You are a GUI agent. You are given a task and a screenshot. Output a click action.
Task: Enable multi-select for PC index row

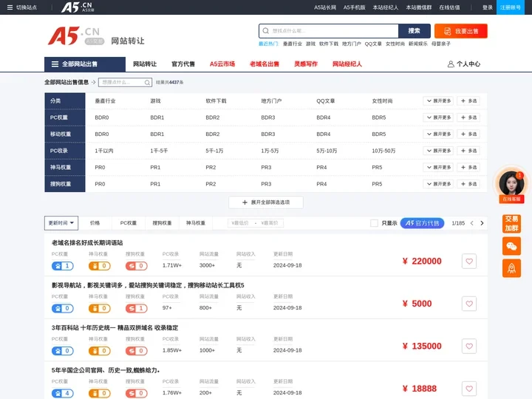[468, 151]
